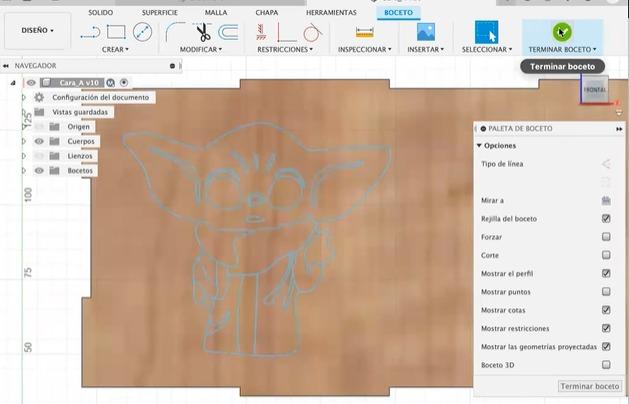Apply horizontal/vertical constraint icon

pyautogui.click(x=261, y=32)
